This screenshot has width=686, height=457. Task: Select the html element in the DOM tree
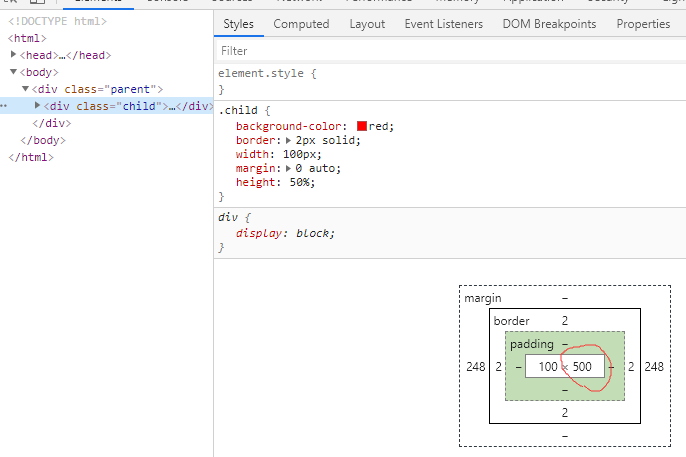(x=26, y=38)
